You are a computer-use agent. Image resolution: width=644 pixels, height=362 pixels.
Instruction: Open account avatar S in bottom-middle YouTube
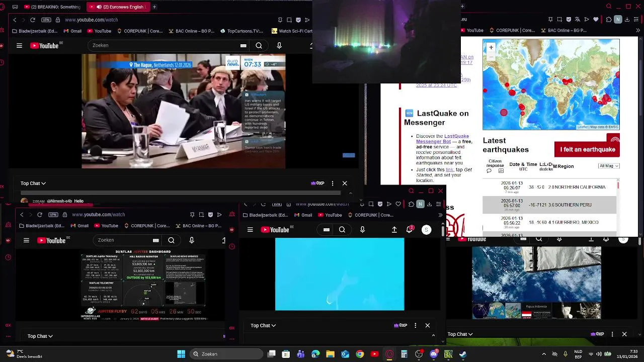click(426, 230)
